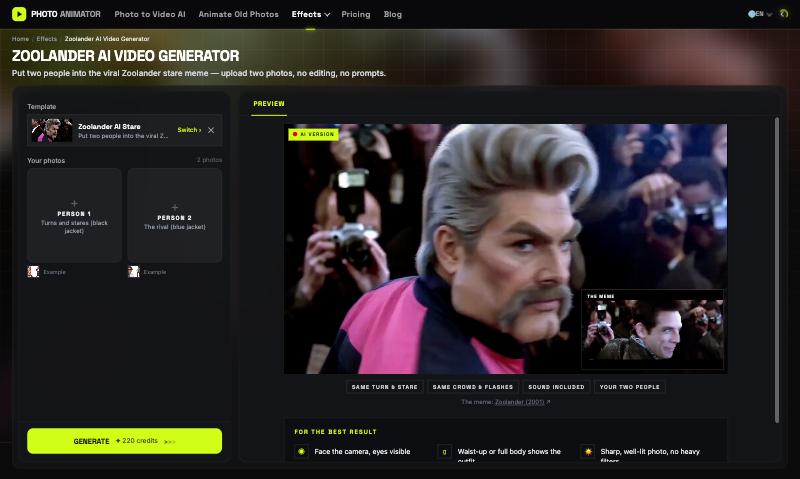Click the 'Zoolander AI Video Generator' breadcrumb text

point(107,39)
